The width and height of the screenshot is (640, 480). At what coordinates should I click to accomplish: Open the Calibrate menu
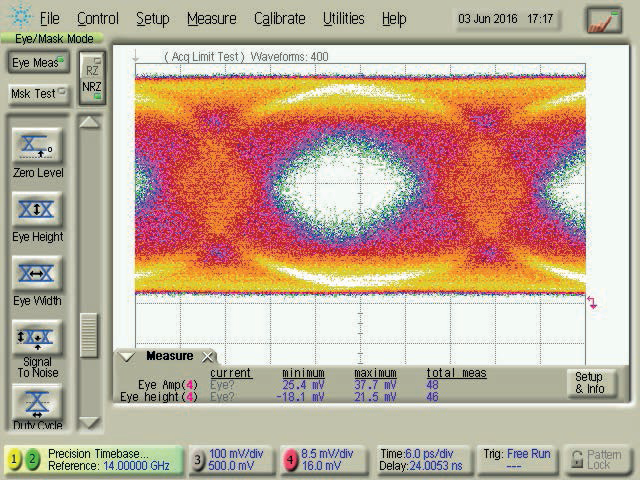click(279, 18)
